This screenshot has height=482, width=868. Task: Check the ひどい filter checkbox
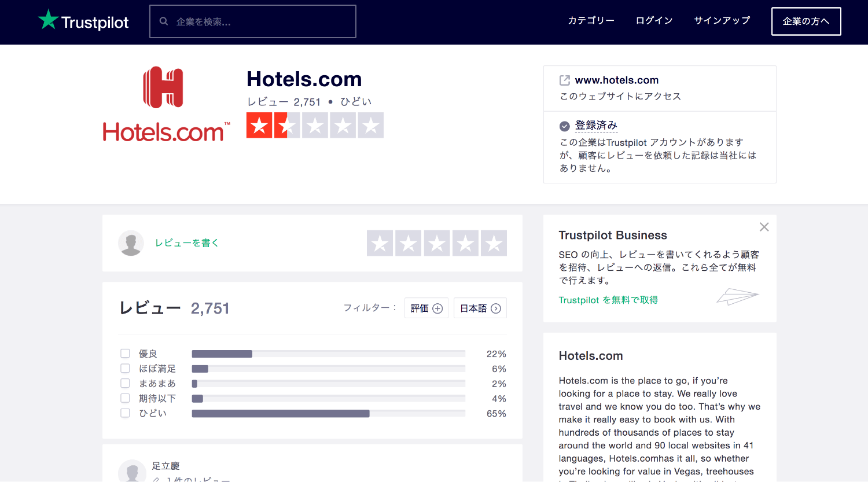pyautogui.click(x=125, y=413)
